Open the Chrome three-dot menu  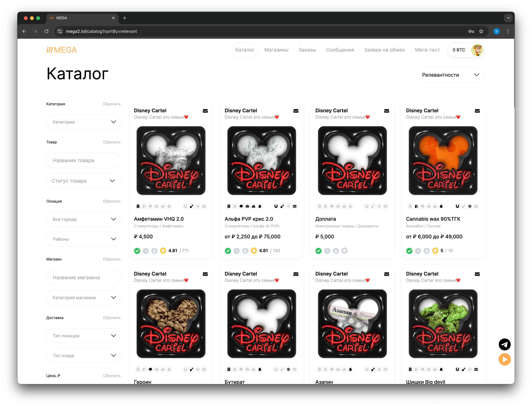508,31
